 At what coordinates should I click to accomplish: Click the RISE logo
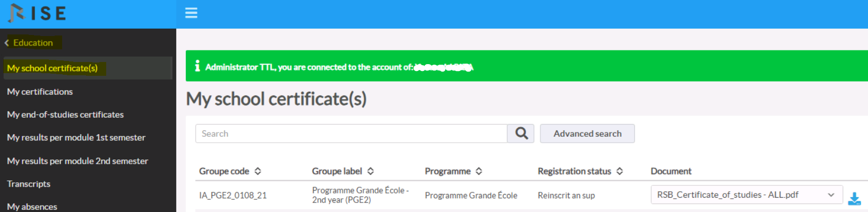click(37, 13)
